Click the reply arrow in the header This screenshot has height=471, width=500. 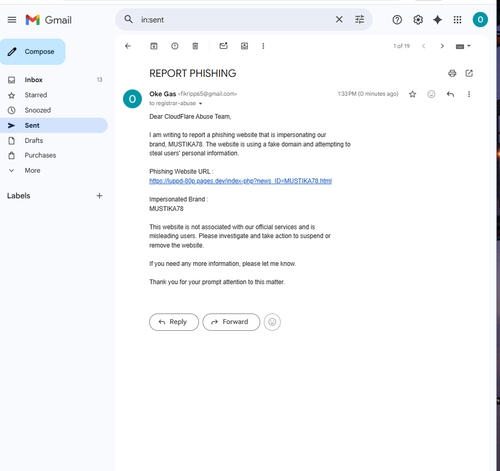pos(450,94)
